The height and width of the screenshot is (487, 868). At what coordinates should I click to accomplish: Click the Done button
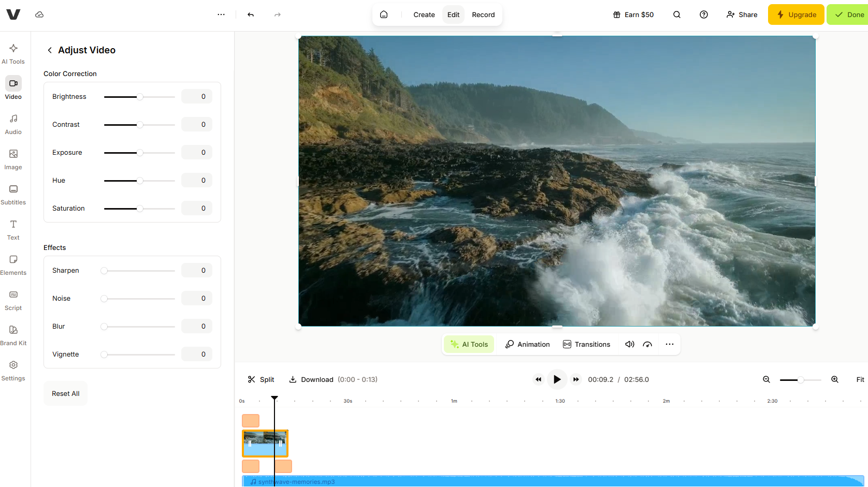[848, 14]
